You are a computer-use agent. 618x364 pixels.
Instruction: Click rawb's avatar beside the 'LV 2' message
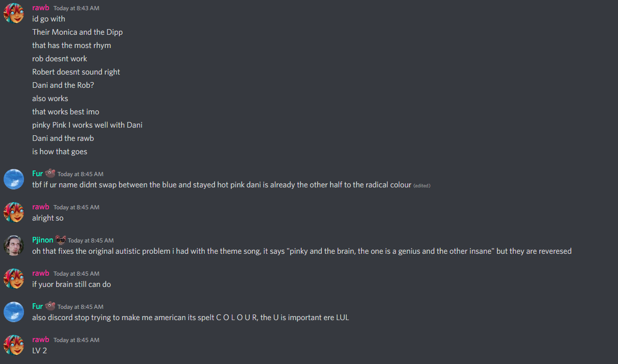click(x=14, y=345)
